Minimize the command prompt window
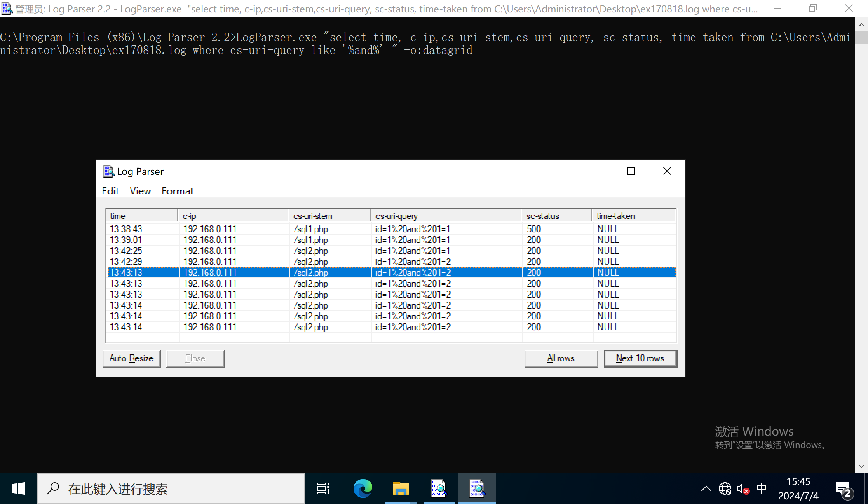 pos(777,9)
